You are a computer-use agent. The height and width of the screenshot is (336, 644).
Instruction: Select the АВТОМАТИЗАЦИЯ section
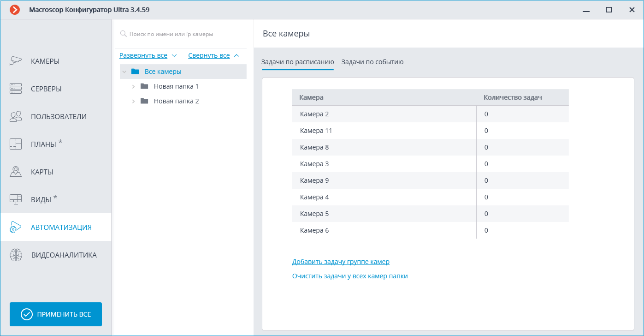click(56, 227)
